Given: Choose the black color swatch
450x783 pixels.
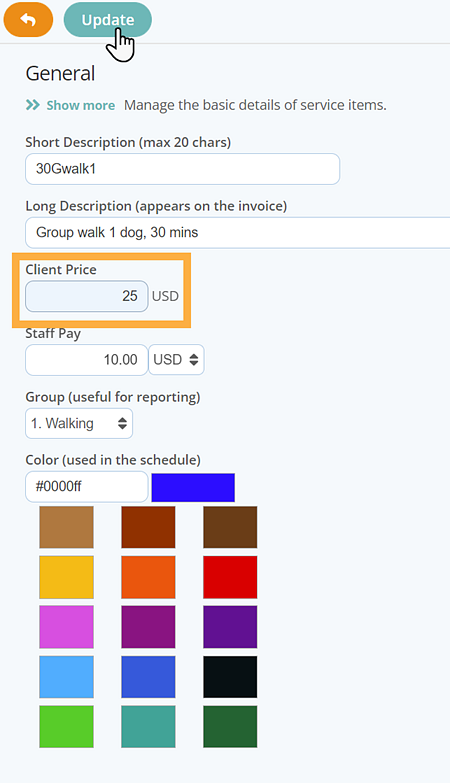Looking at the screenshot, I should click(x=230, y=677).
